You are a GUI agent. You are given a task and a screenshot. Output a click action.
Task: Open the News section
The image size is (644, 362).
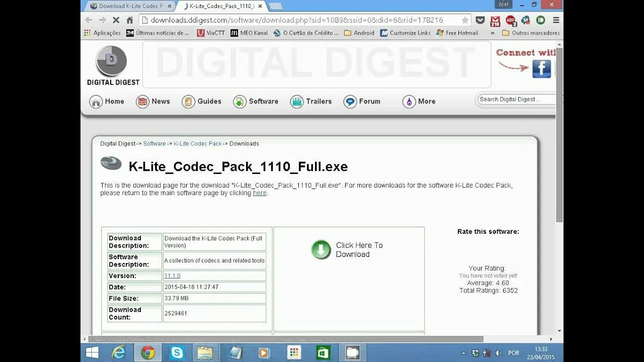(x=153, y=102)
